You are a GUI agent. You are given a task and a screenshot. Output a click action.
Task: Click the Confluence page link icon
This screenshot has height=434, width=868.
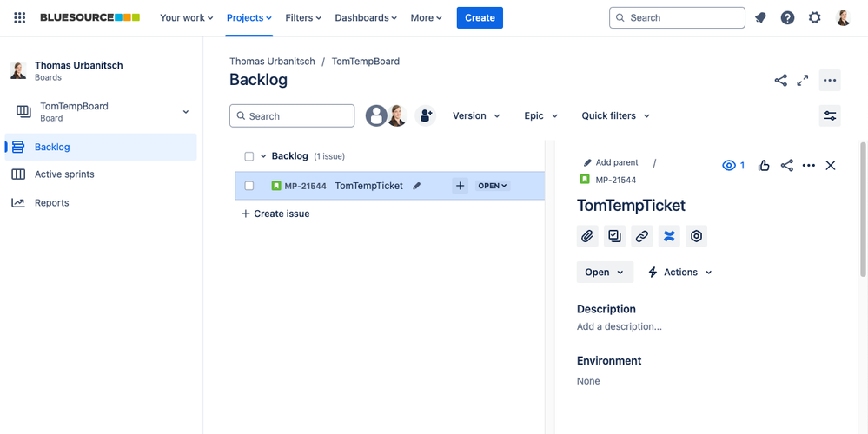tap(669, 236)
